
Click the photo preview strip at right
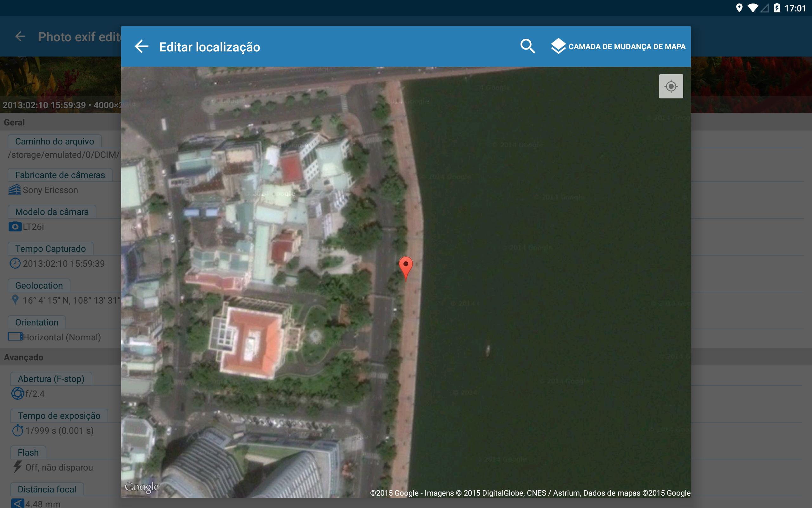[x=751, y=85]
